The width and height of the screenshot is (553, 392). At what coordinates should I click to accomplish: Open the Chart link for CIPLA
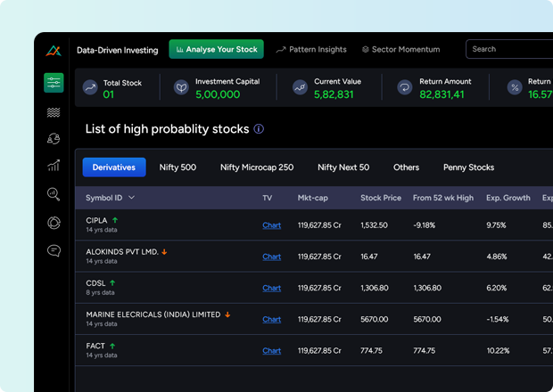pyautogui.click(x=271, y=225)
